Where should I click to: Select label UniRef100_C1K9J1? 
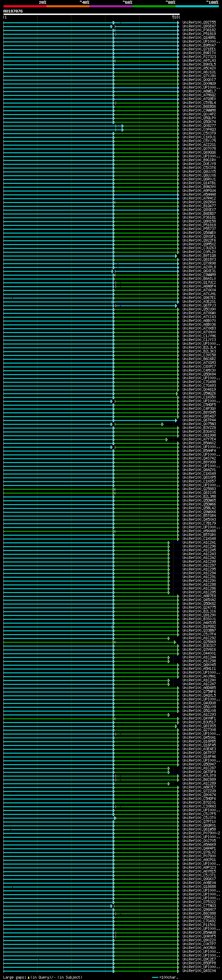click(x=199, y=137)
